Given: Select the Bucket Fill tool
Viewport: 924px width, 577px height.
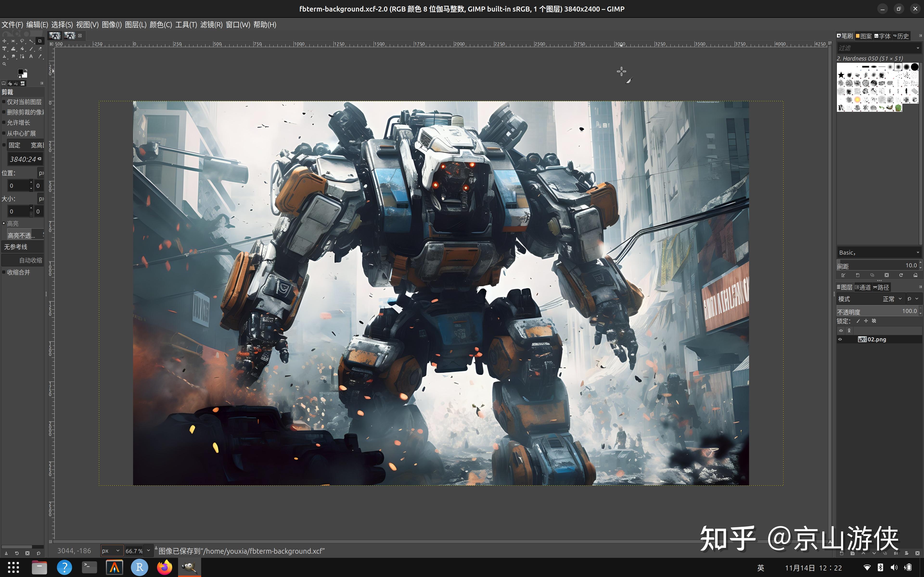Looking at the screenshot, I should tap(22, 49).
